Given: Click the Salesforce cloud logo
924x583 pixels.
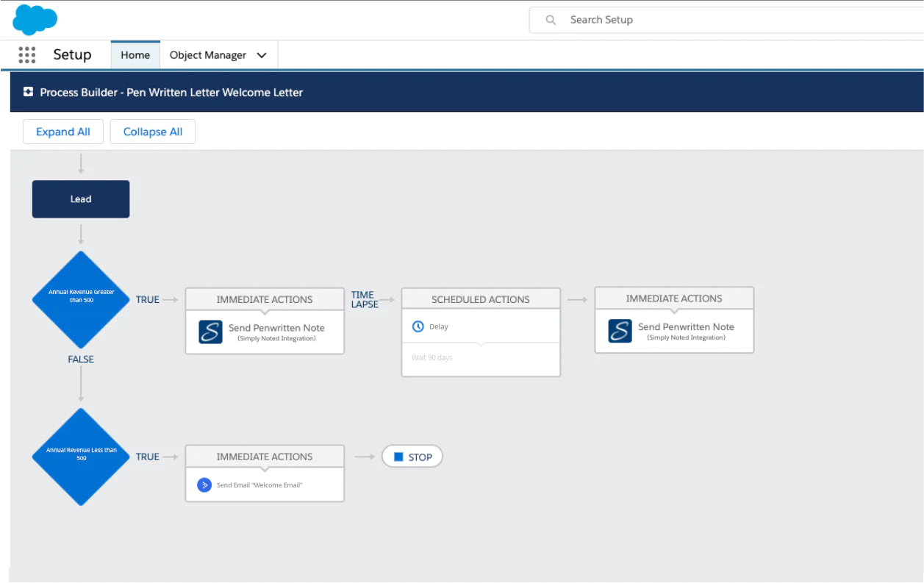Looking at the screenshot, I should point(35,19).
